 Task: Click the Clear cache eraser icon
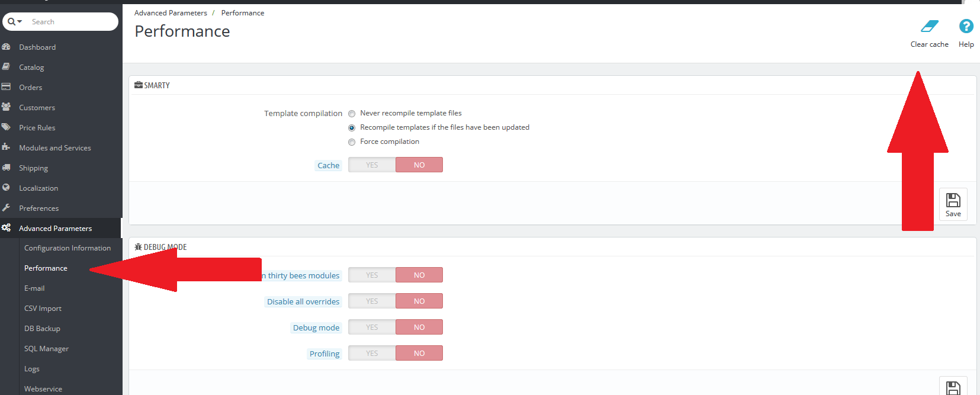pyautogui.click(x=929, y=27)
